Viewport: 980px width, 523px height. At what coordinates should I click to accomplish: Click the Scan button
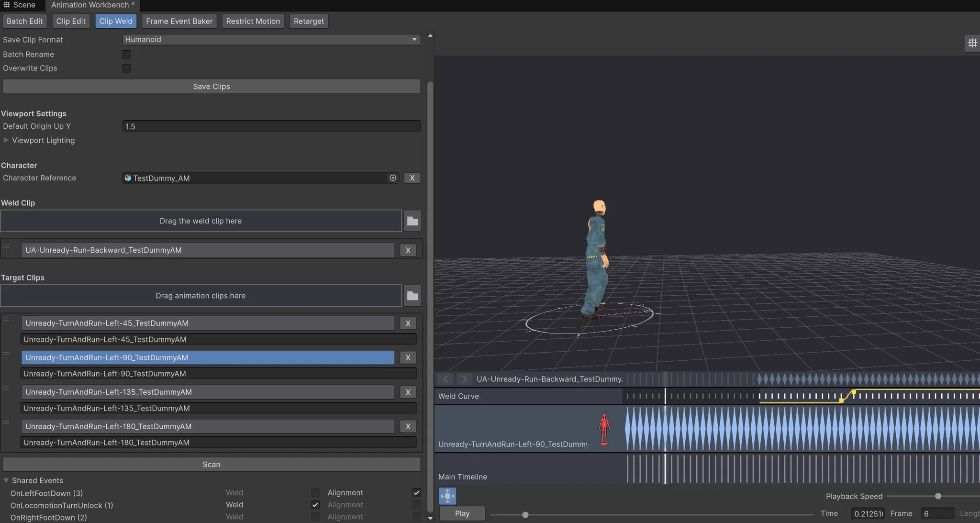point(212,465)
